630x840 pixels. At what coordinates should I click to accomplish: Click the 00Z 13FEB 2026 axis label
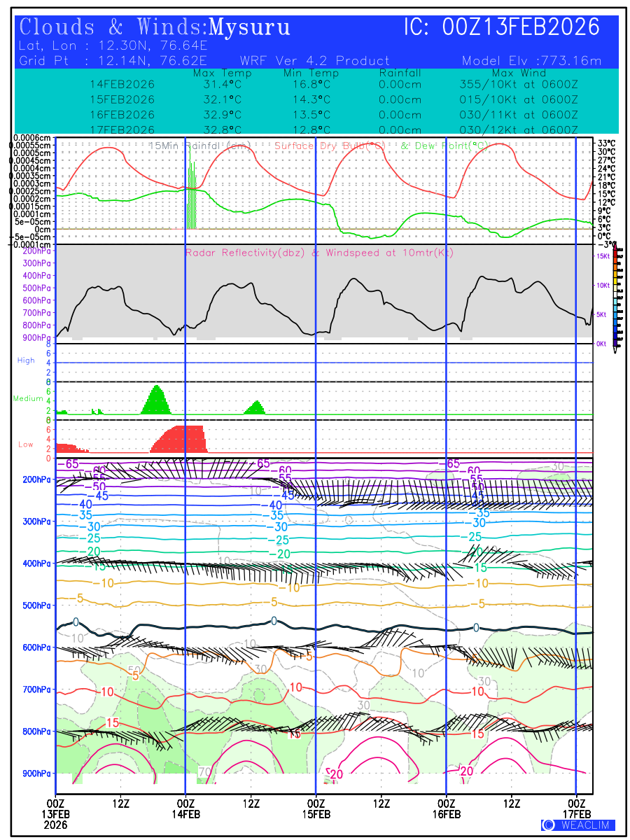click(55, 813)
